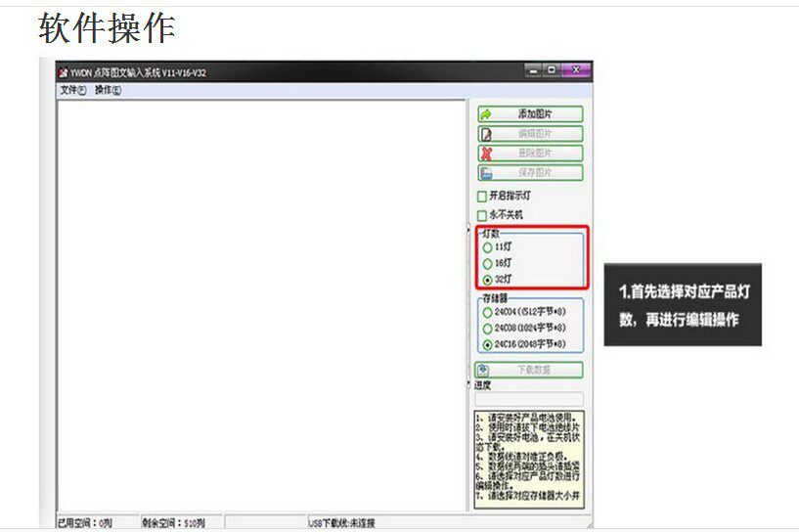Image resolution: width=799 pixels, height=532 pixels.
Task: Click the USB下载线:未连接 status text
Action: [342, 523]
